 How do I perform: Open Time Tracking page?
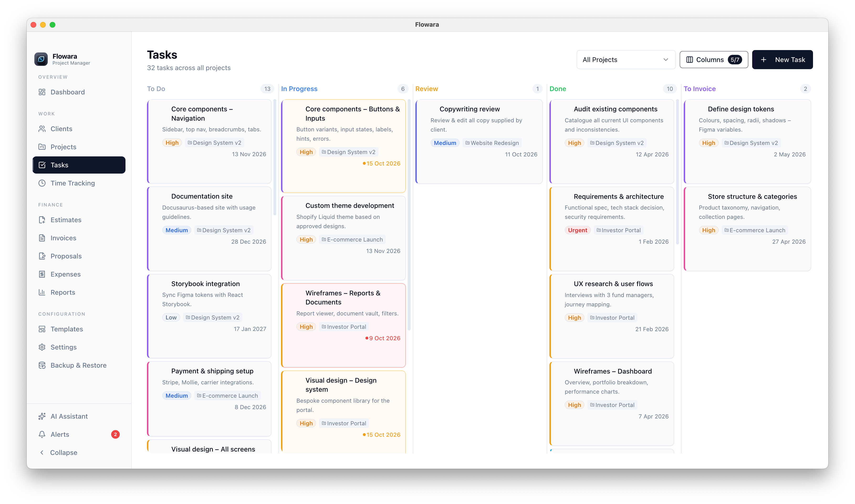click(x=79, y=183)
